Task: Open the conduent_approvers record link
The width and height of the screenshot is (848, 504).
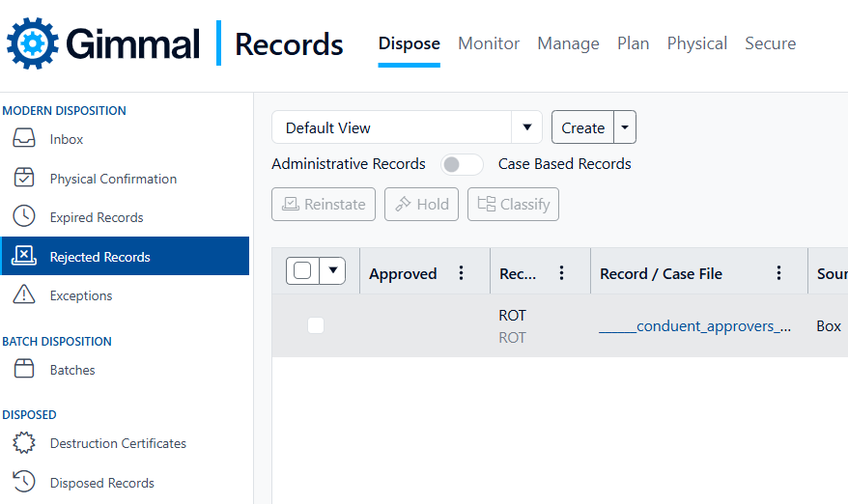Action: [694, 326]
